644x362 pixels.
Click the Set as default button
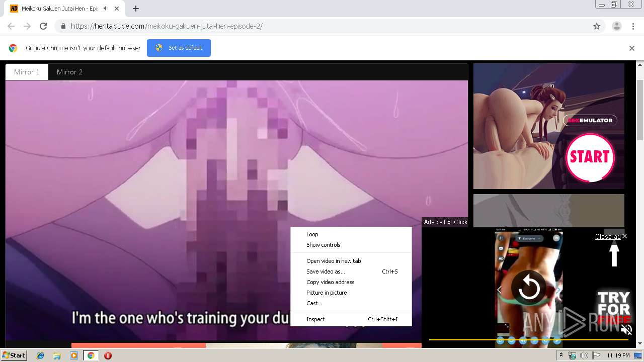[x=179, y=48]
